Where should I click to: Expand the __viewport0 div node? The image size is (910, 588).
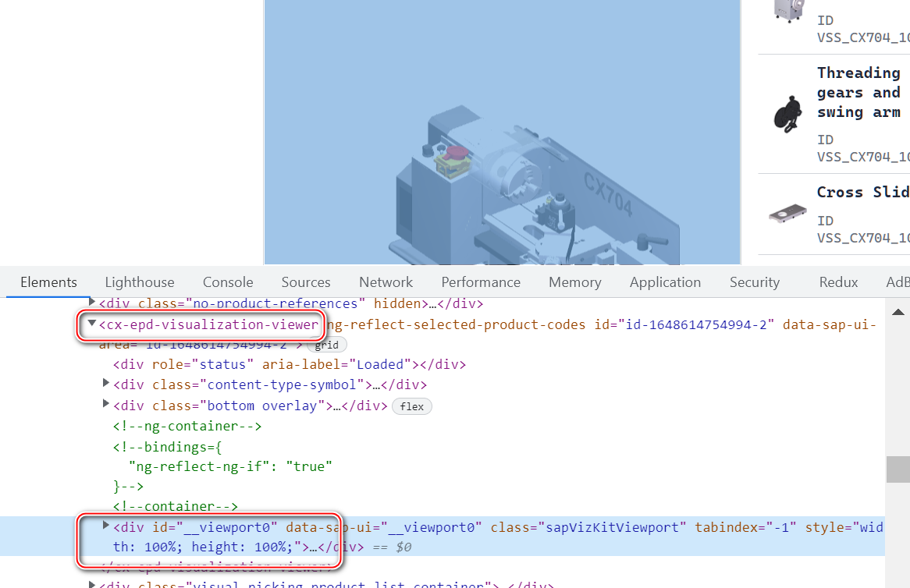point(105,526)
